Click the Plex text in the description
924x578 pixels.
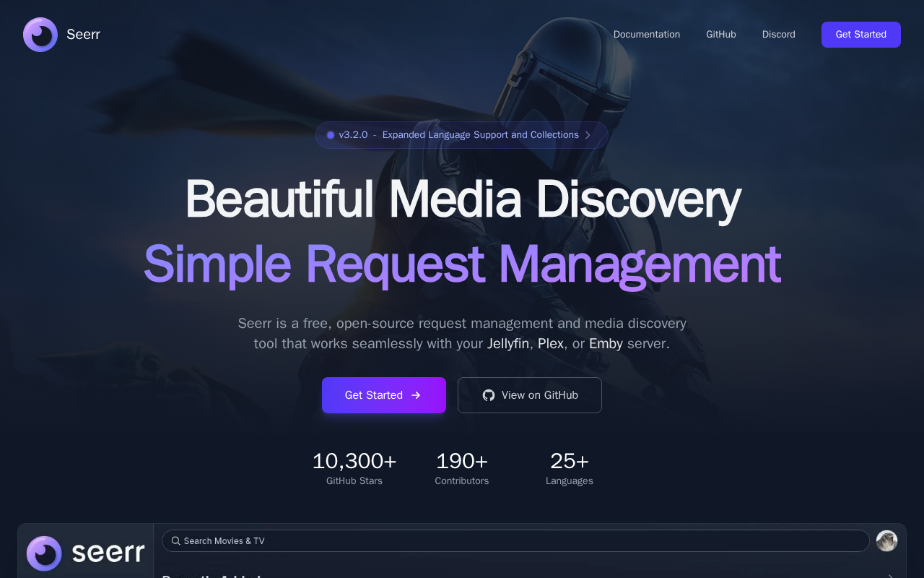point(551,344)
